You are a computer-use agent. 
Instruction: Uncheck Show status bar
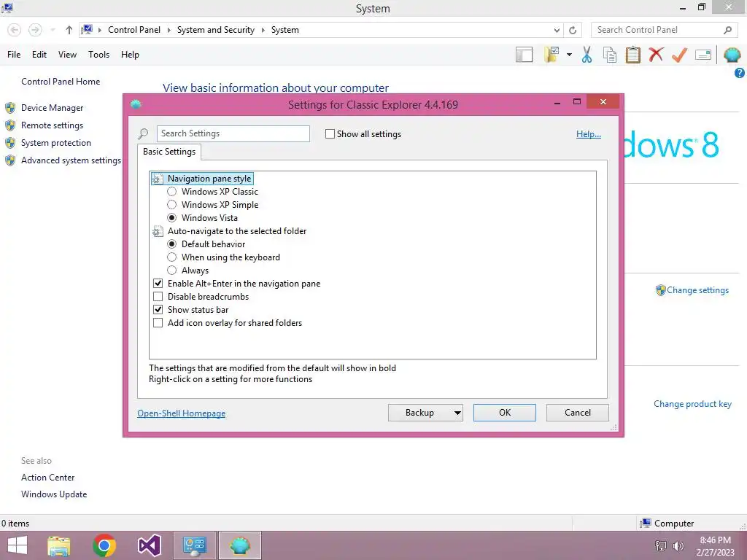(x=158, y=309)
